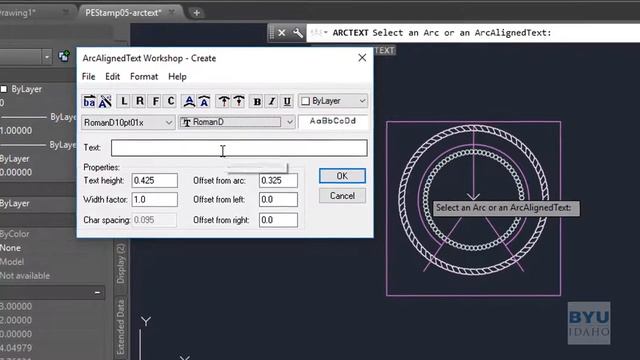Image resolution: width=640 pixels, height=360 pixels.
Task: Click the quick select icon in the properties panel
Action: 64,56
